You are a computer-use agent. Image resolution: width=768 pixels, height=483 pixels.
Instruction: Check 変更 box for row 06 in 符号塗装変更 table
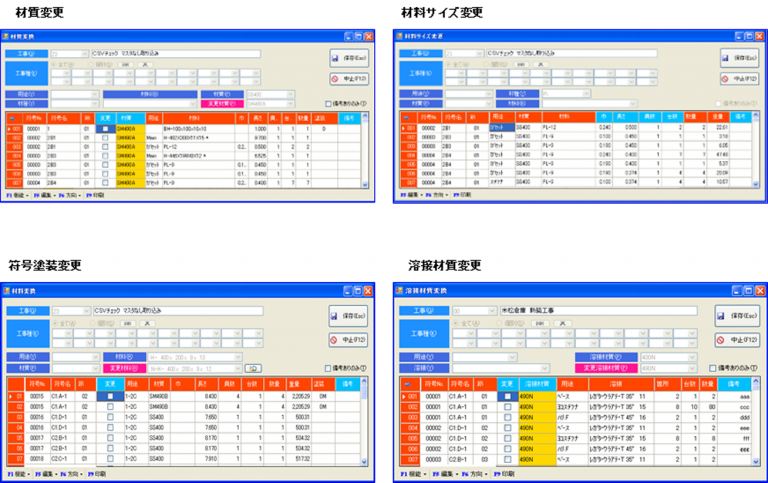110,449
